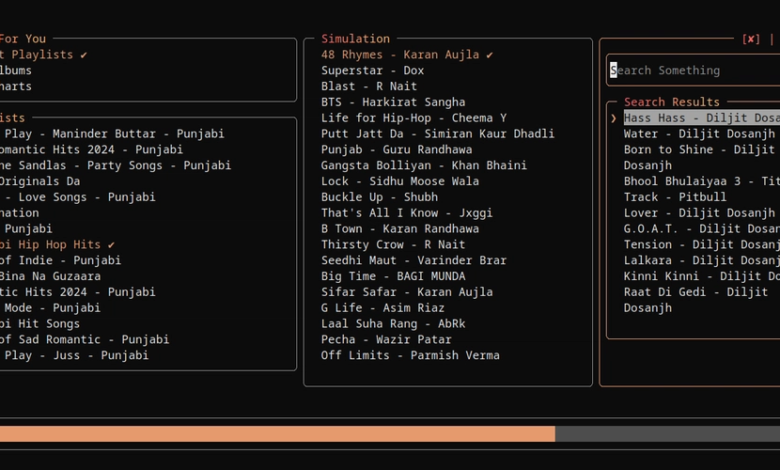The image size is (780, 470).
Task: Select highlighted Hass Hass search result
Action: point(701,118)
